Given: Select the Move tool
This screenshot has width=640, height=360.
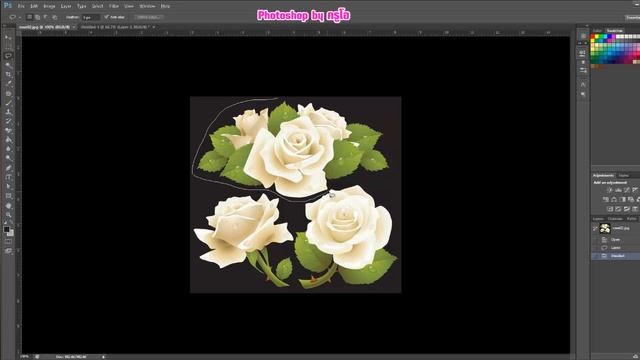Looking at the screenshot, I should click(x=8, y=38).
